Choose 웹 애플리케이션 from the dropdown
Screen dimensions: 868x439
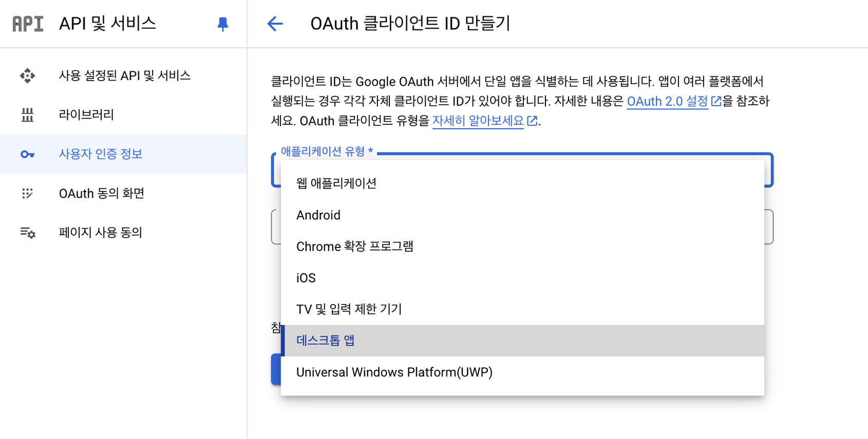[336, 183]
